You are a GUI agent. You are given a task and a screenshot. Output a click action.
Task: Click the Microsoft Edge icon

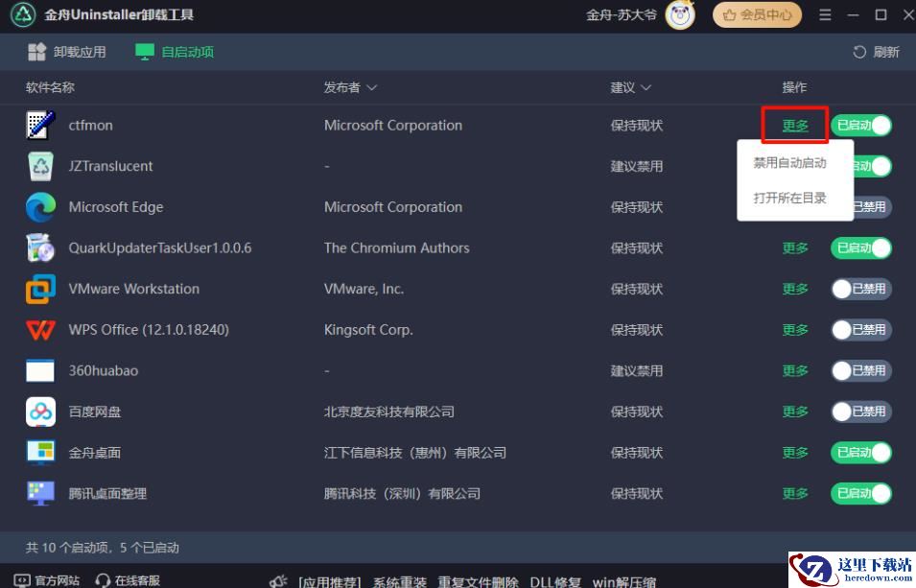(40, 207)
